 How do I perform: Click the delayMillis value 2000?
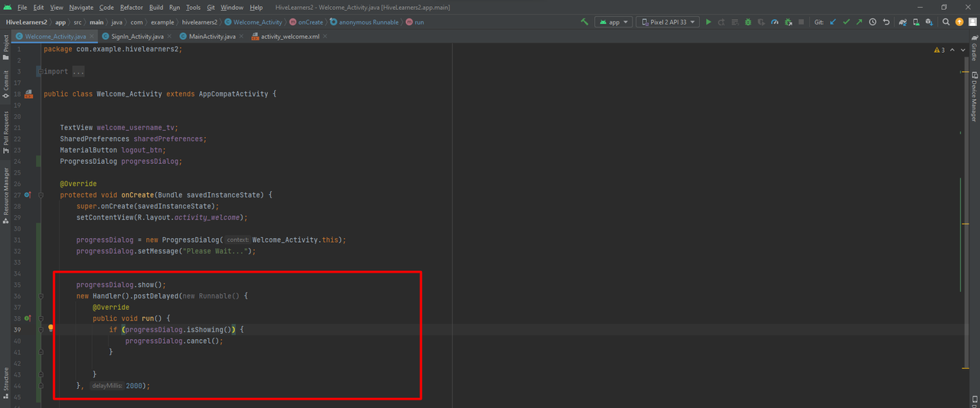pyautogui.click(x=135, y=385)
